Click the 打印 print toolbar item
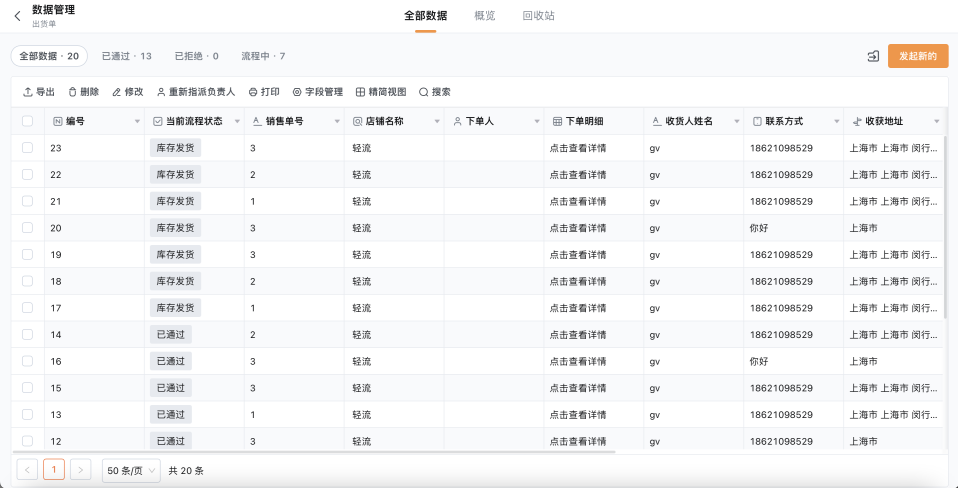Image resolution: width=958 pixels, height=488 pixels. coord(264,92)
